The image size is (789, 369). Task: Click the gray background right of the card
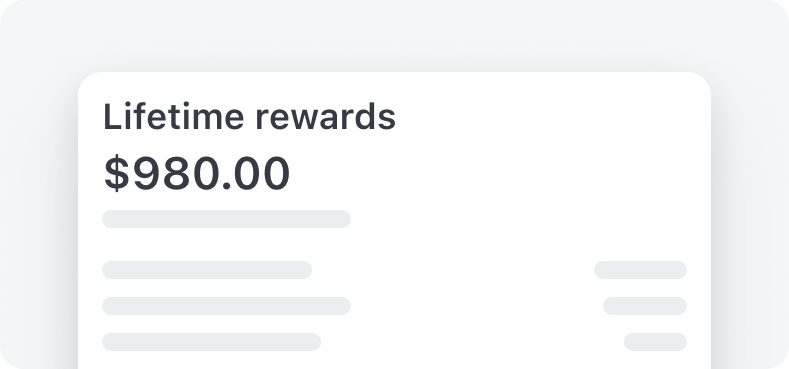(750, 222)
